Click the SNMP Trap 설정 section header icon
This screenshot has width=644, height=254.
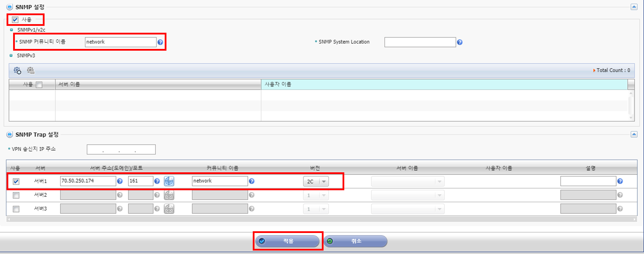(10, 134)
